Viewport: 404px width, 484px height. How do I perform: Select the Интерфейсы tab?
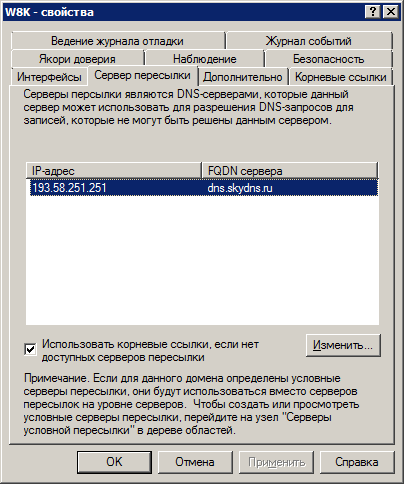tap(49, 77)
